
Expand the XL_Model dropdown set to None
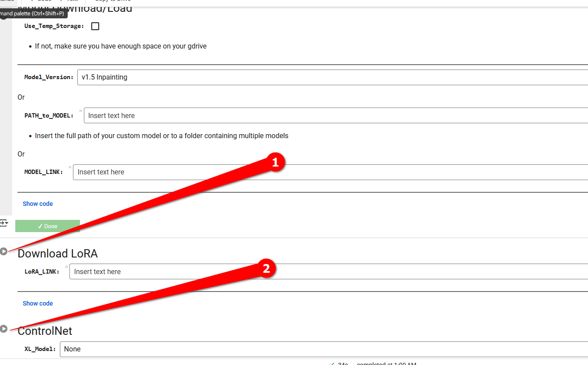[324, 349]
